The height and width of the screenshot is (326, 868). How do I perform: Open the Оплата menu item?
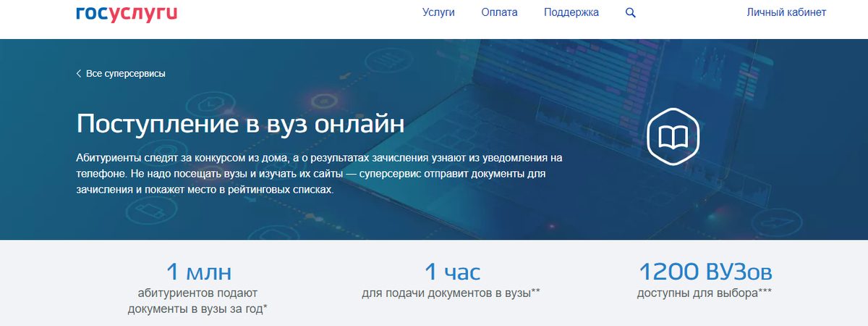point(501,12)
